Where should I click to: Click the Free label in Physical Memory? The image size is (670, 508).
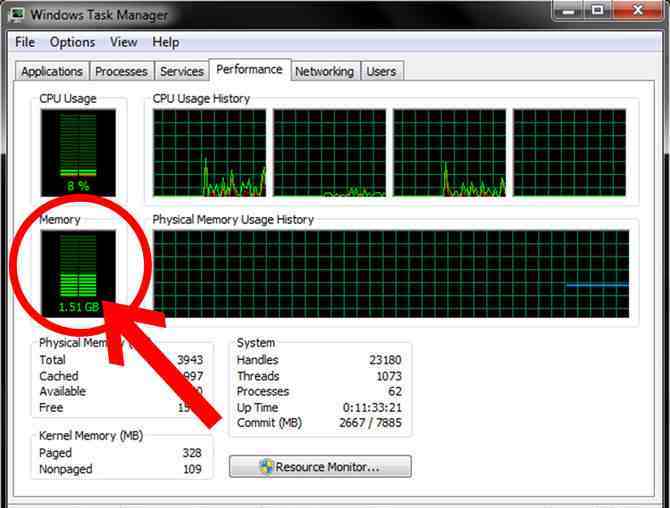(51, 408)
